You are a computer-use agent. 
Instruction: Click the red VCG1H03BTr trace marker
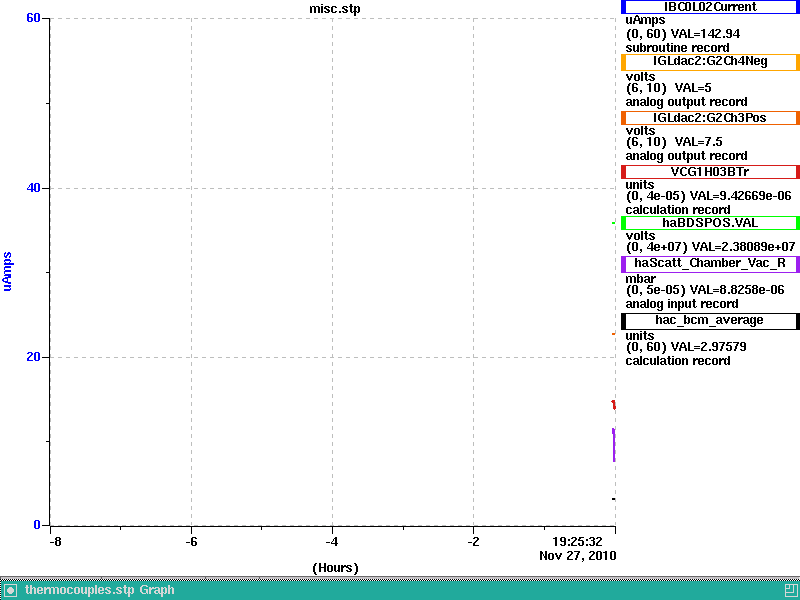click(613, 405)
